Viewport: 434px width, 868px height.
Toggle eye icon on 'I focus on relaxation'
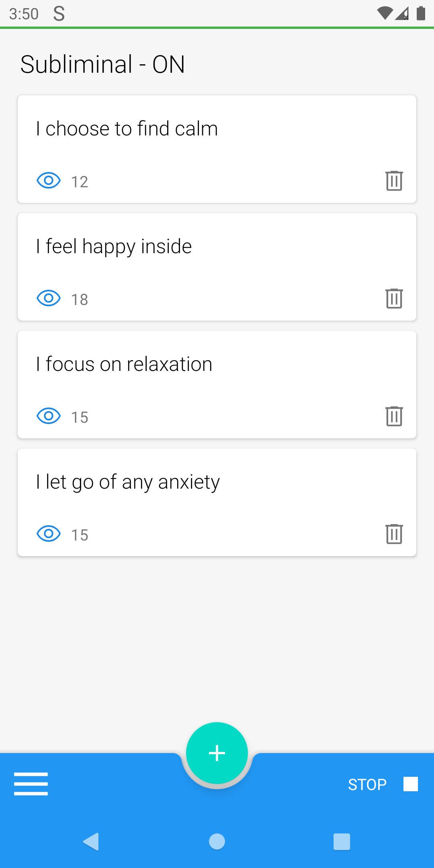click(49, 416)
